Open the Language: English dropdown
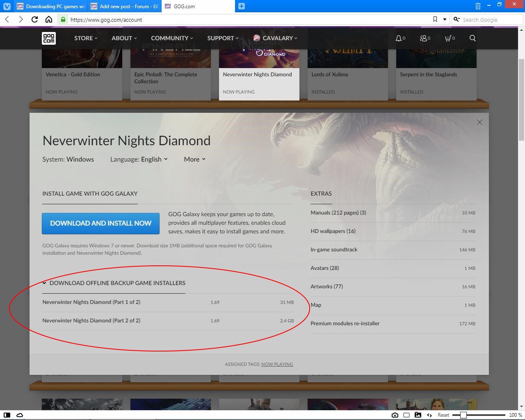The image size is (525, 420). pos(139,159)
